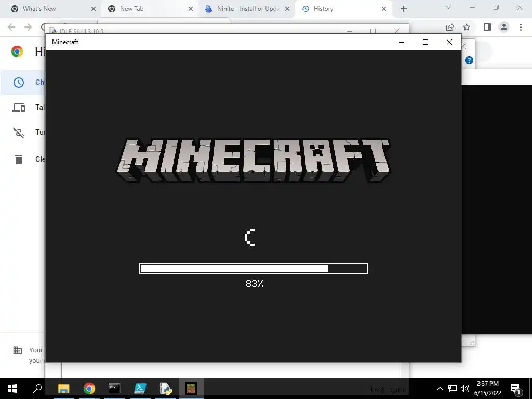Minimize the Minecraft window
The height and width of the screenshot is (399, 532).
point(402,42)
